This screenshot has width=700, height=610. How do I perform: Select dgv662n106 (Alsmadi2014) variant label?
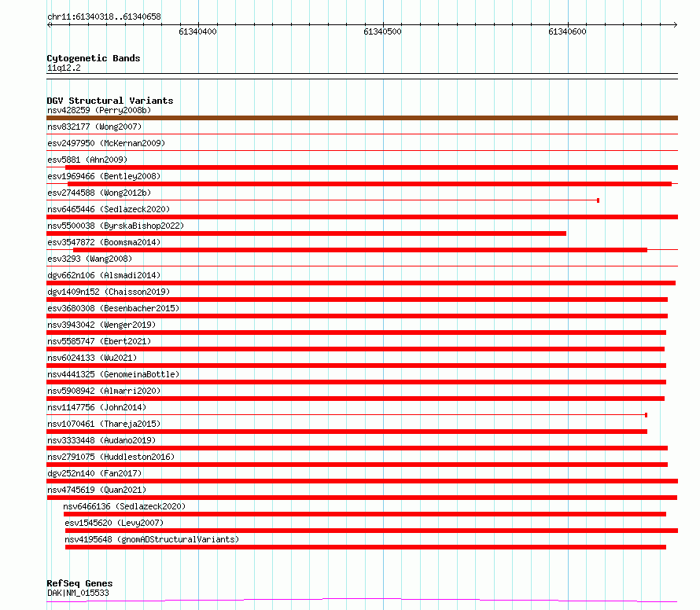(104, 275)
